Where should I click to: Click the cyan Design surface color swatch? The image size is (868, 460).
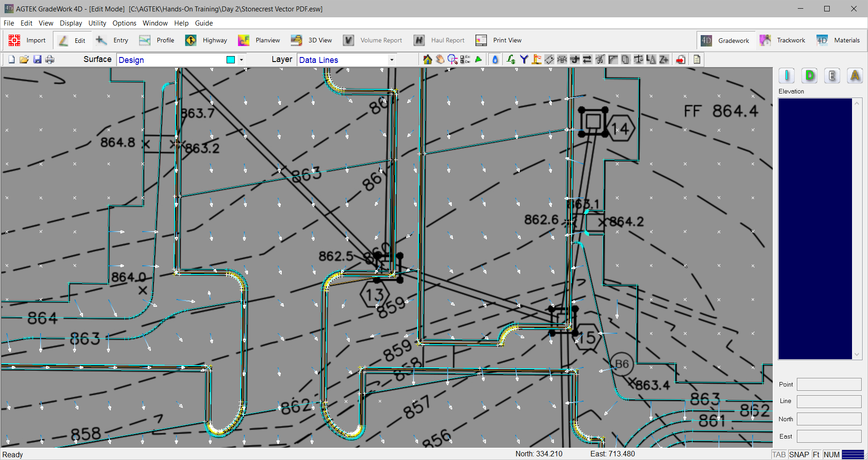click(231, 60)
